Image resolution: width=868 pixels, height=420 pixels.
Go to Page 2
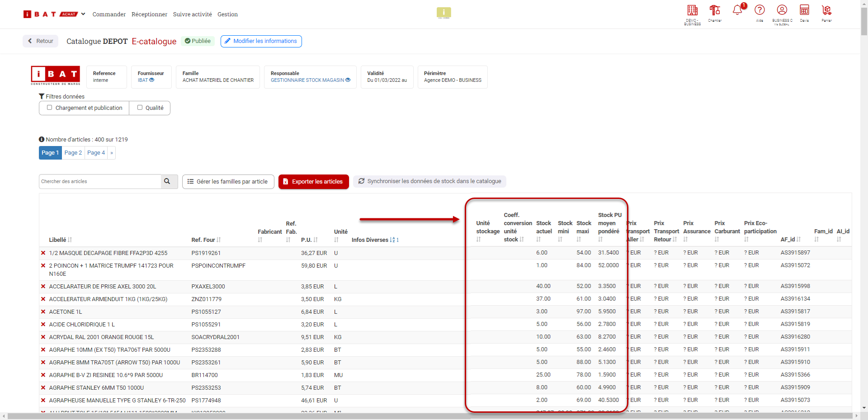73,153
